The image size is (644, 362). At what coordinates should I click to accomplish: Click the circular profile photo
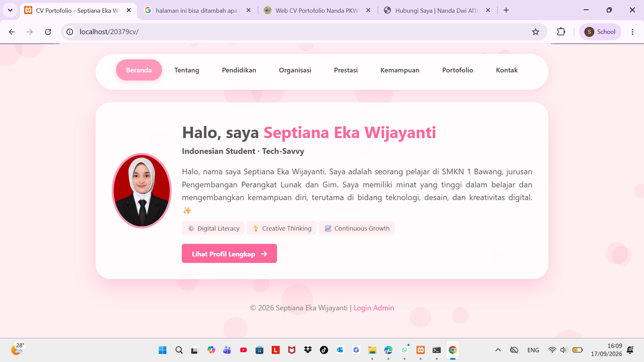pyautogui.click(x=142, y=191)
